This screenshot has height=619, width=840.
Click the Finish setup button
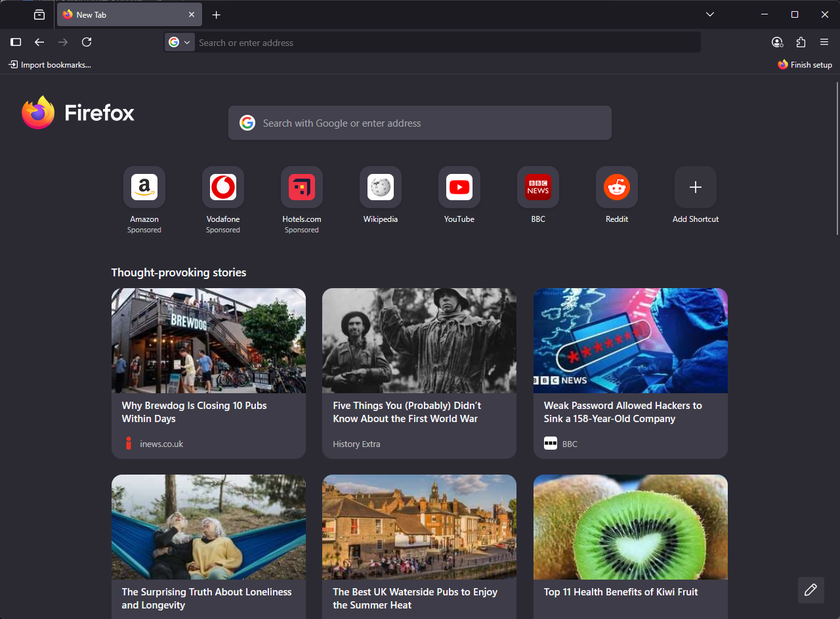point(805,64)
